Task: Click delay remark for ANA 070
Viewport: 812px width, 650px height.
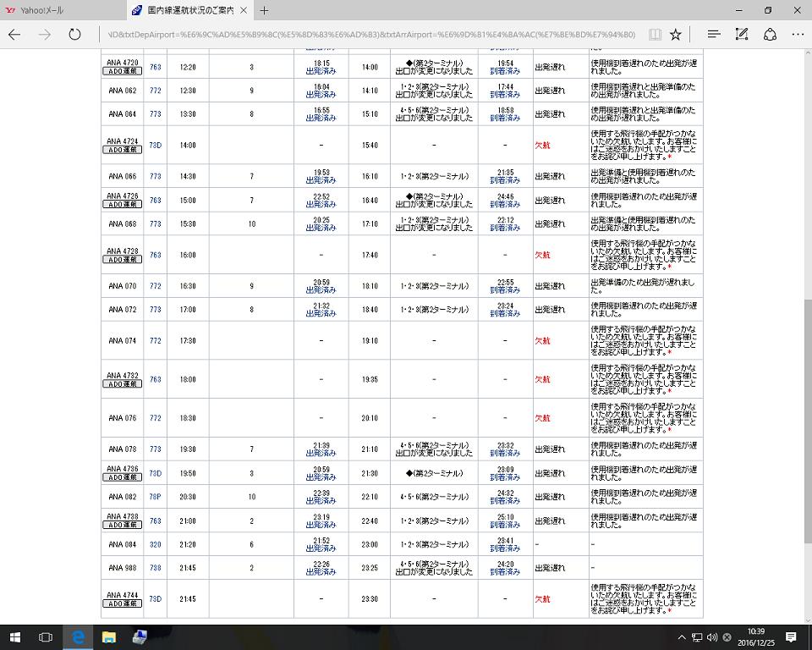Action: (x=643, y=286)
